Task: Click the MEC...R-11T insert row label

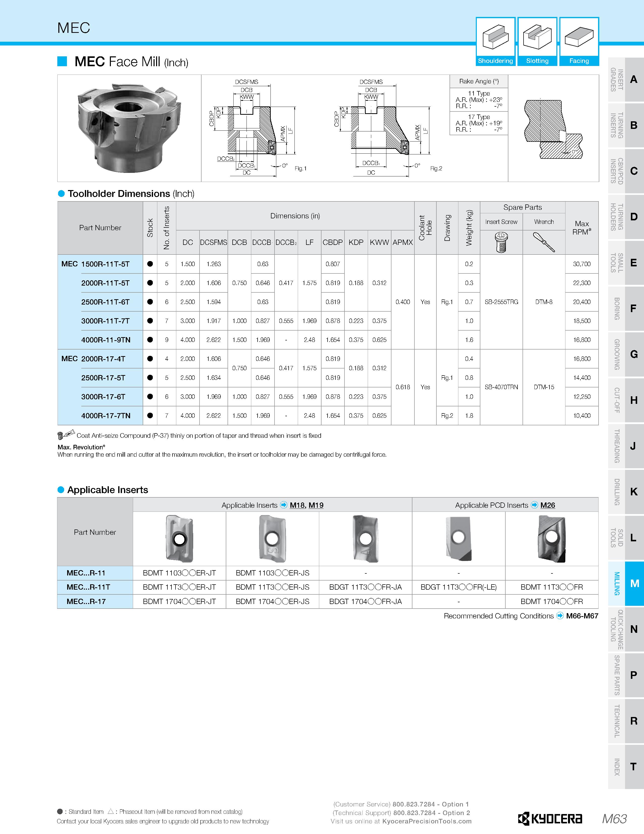Action: coord(95,587)
